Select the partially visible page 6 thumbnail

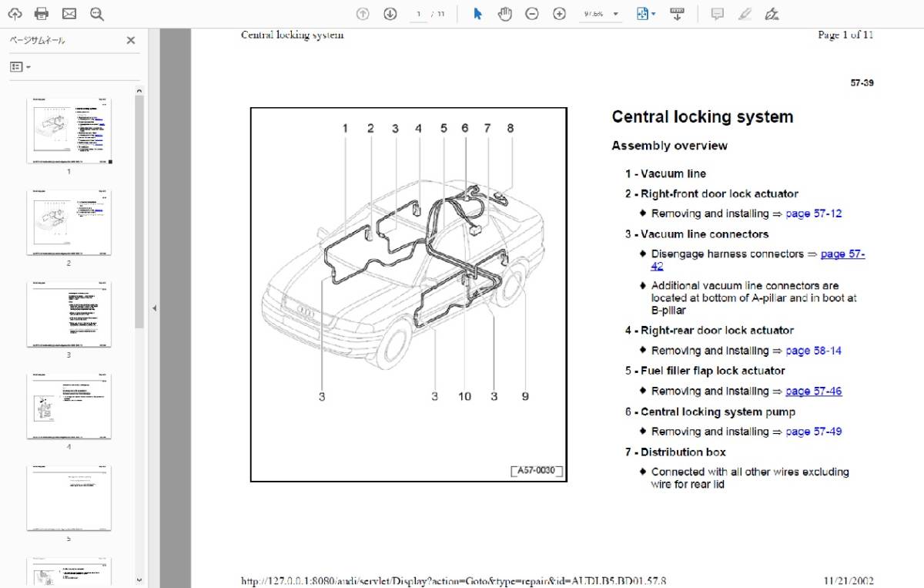[x=69, y=572]
